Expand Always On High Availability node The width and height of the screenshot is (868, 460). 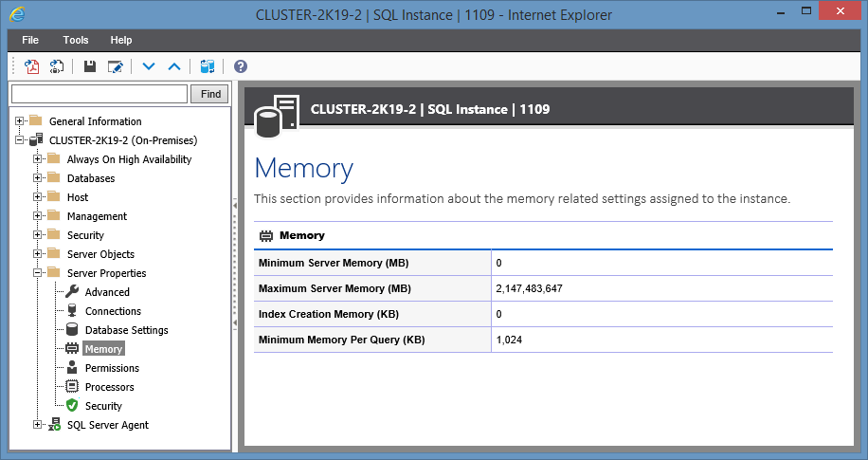(37, 159)
